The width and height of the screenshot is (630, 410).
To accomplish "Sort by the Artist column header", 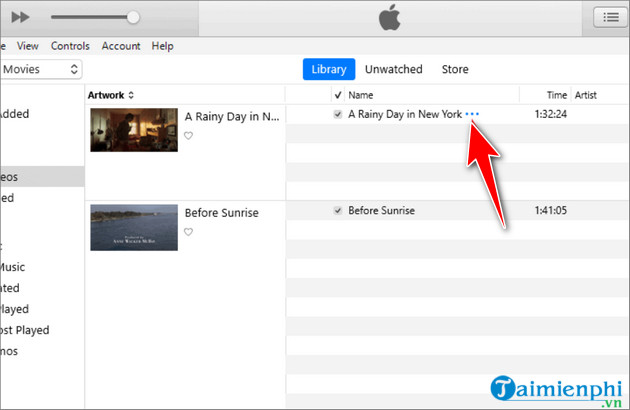I will coord(585,95).
